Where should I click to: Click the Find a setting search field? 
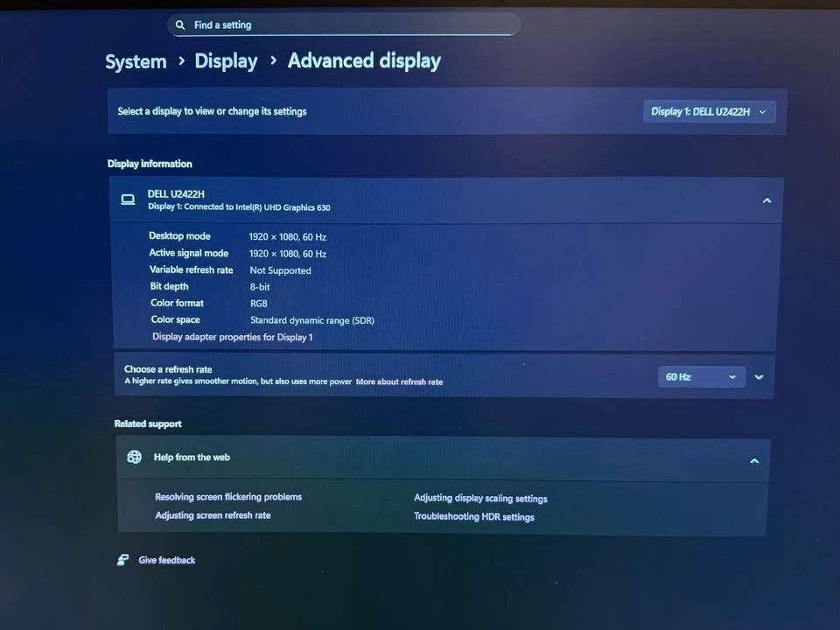pos(350,25)
